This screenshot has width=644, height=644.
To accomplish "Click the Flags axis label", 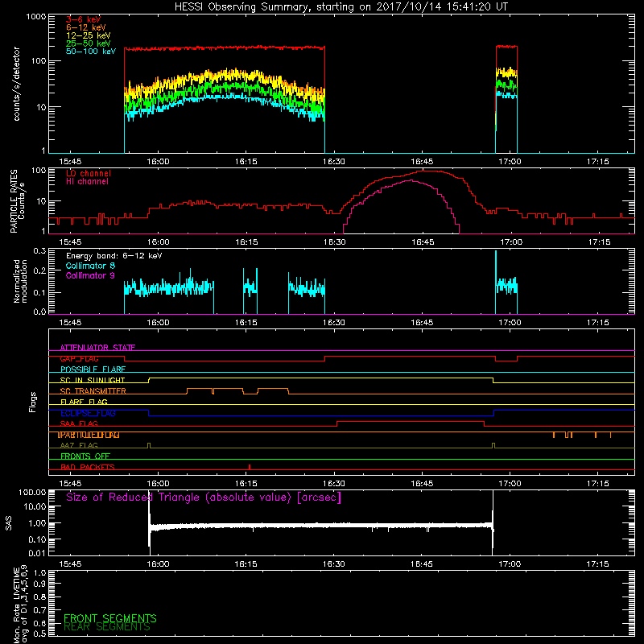I will point(33,402).
